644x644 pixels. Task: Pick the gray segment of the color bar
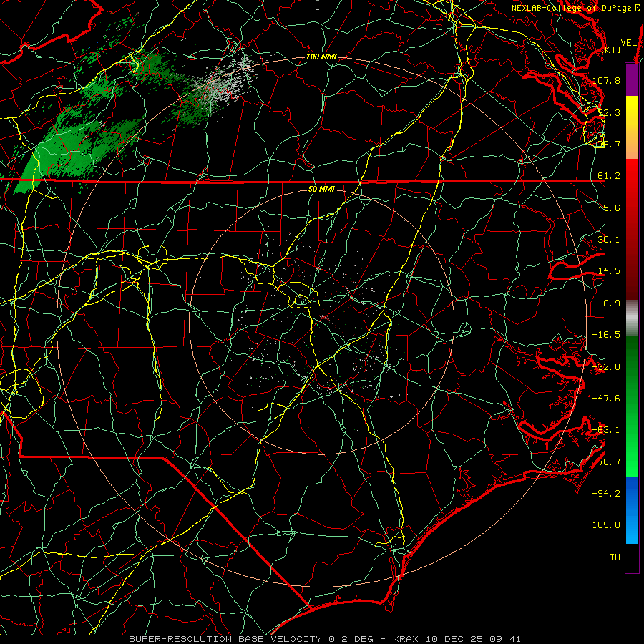pyautogui.click(x=632, y=318)
